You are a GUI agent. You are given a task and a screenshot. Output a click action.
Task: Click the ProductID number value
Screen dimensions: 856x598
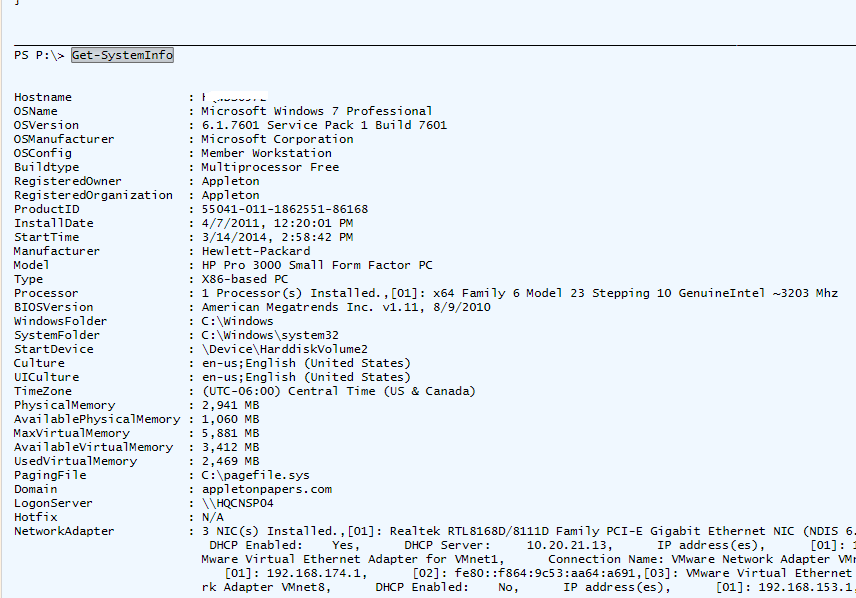pyautogui.click(x=284, y=209)
